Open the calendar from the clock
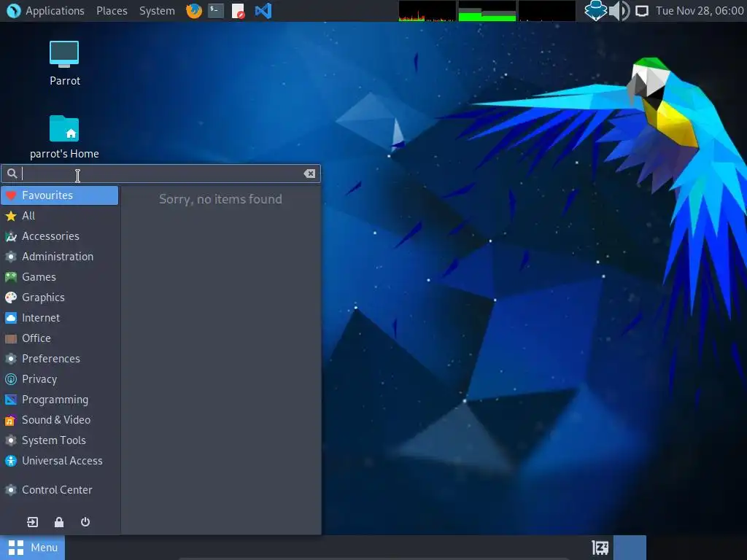This screenshot has width=747, height=560. click(700, 10)
